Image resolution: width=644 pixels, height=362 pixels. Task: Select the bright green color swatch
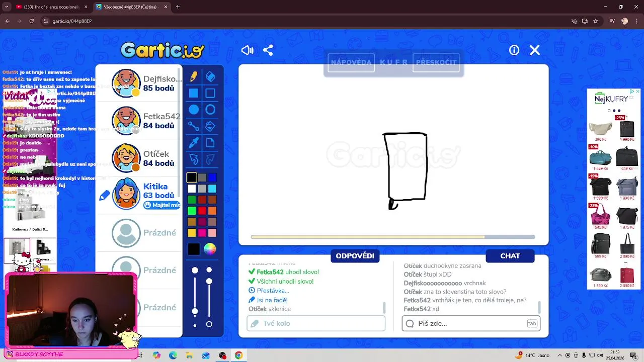(x=192, y=211)
